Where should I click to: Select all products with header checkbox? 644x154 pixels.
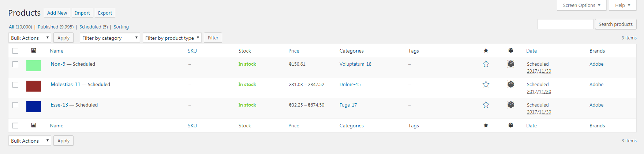(15, 51)
